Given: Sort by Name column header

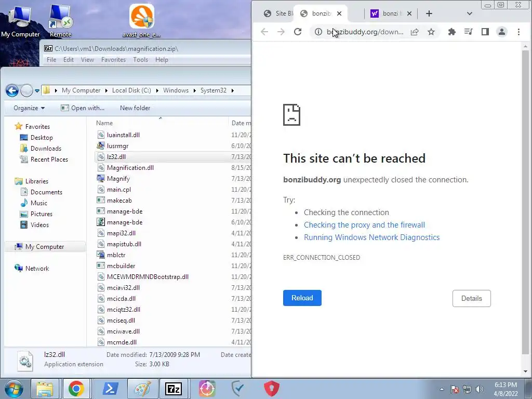Looking at the screenshot, I should [104, 123].
